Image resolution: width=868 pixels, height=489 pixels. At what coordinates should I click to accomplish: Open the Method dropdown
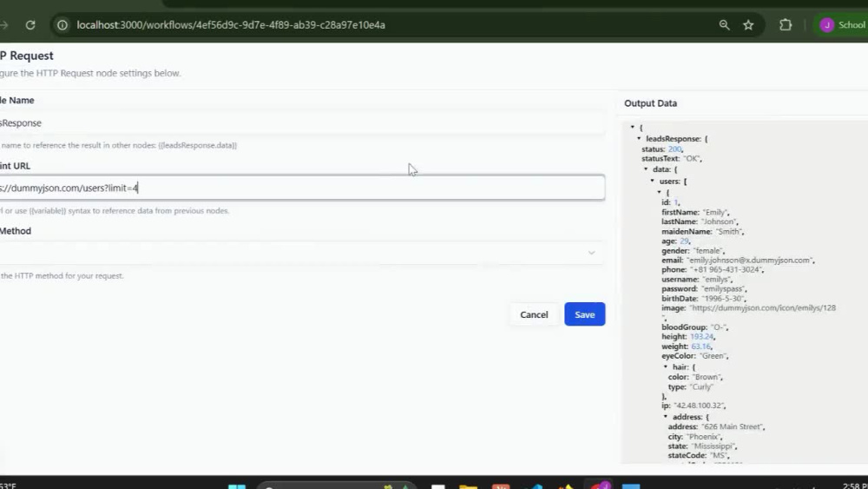[302, 253]
